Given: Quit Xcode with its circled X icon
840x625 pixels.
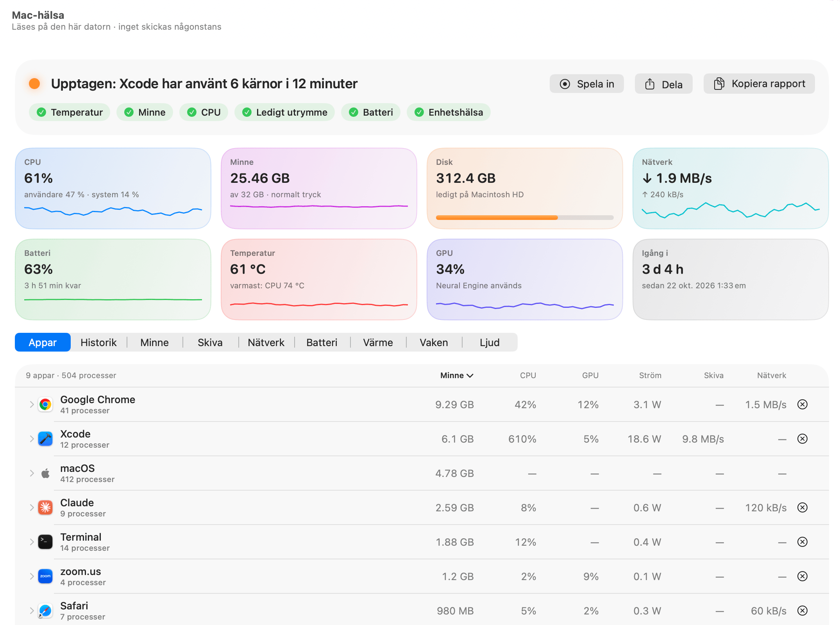Looking at the screenshot, I should [802, 439].
